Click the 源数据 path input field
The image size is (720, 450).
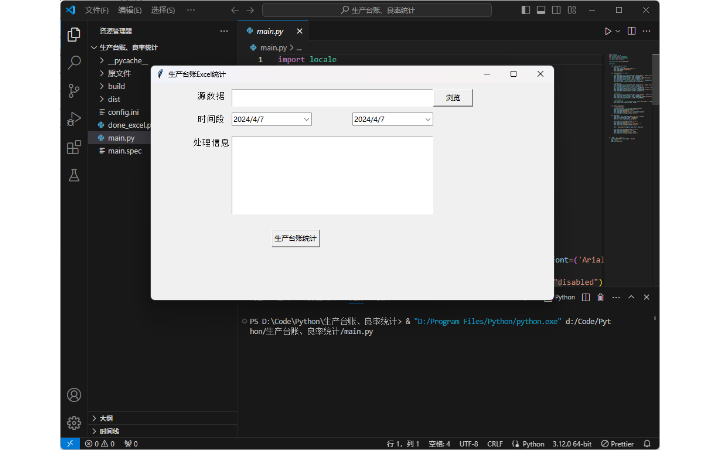332,98
